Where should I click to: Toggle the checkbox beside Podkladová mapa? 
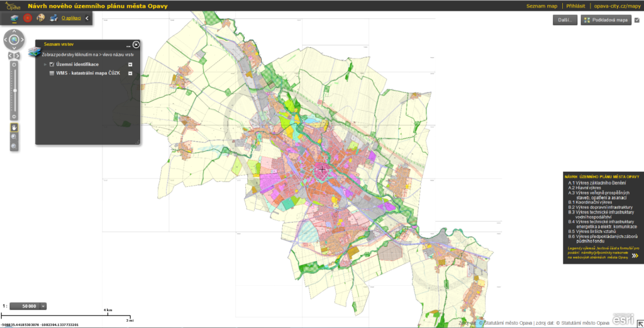pyautogui.click(x=637, y=20)
